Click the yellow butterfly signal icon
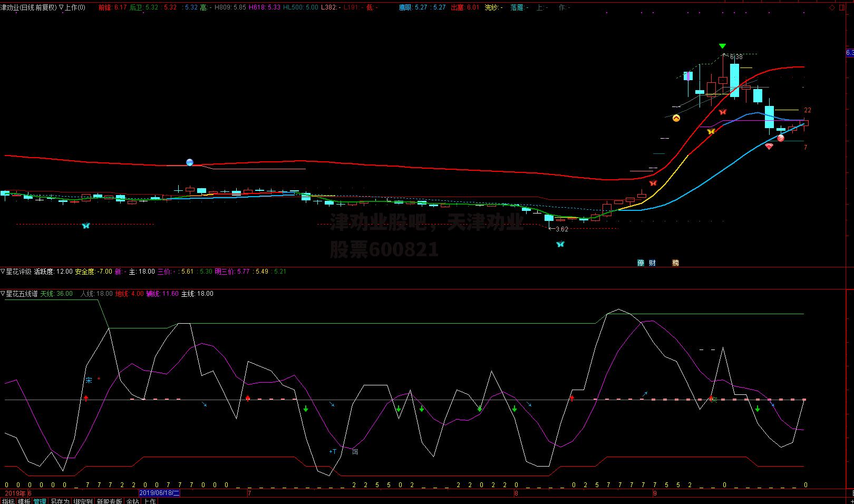 tap(711, 131)
